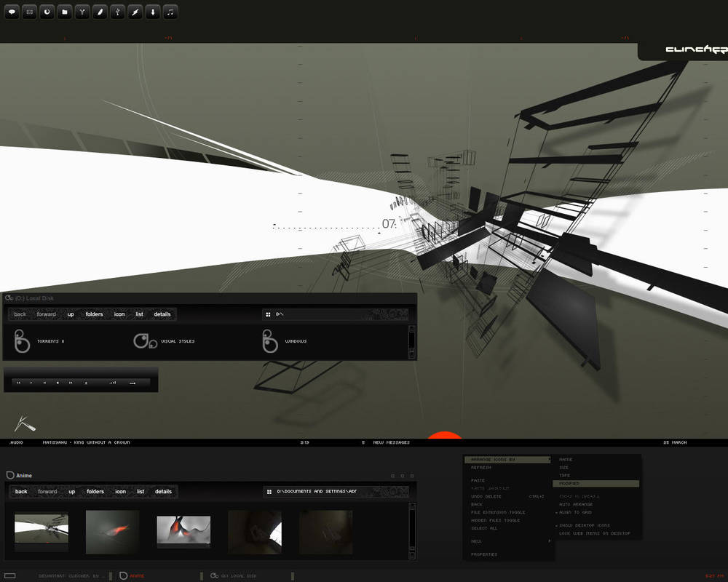Open the Torrents folder icon
Viewport: 728px width, 582px height.
click(x=22, y=341)
